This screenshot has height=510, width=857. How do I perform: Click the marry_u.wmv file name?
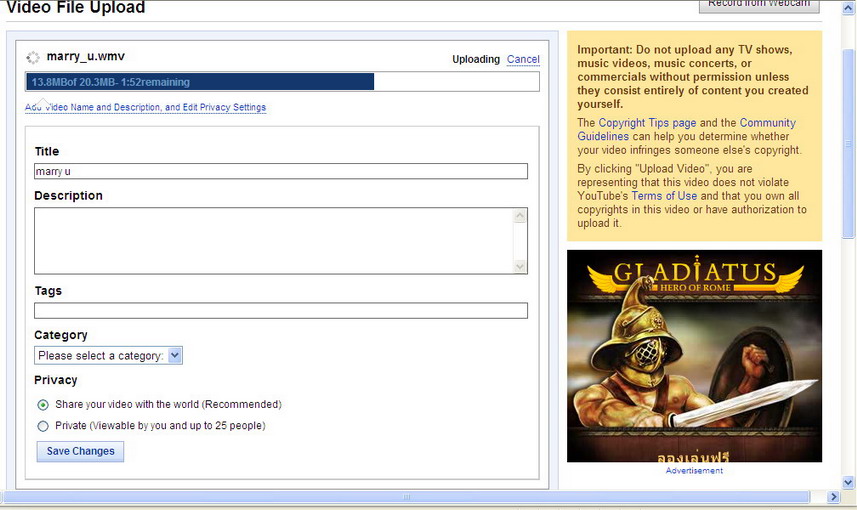pyautogui.click(x=86, y=56)
